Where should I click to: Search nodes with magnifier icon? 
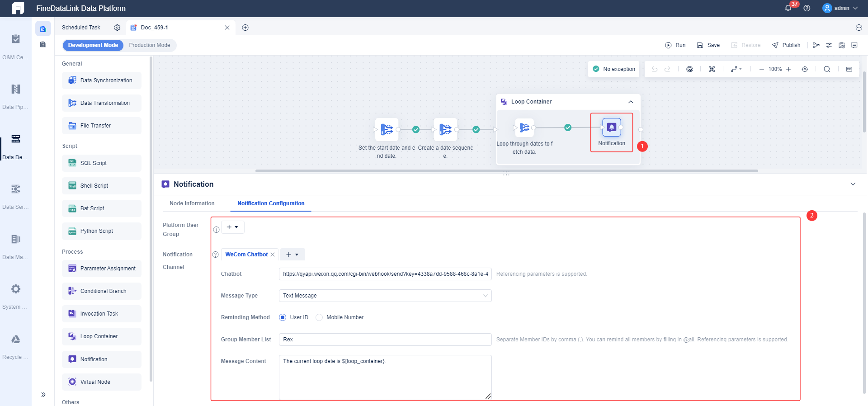pyautogui.click(x=827, y=69)
